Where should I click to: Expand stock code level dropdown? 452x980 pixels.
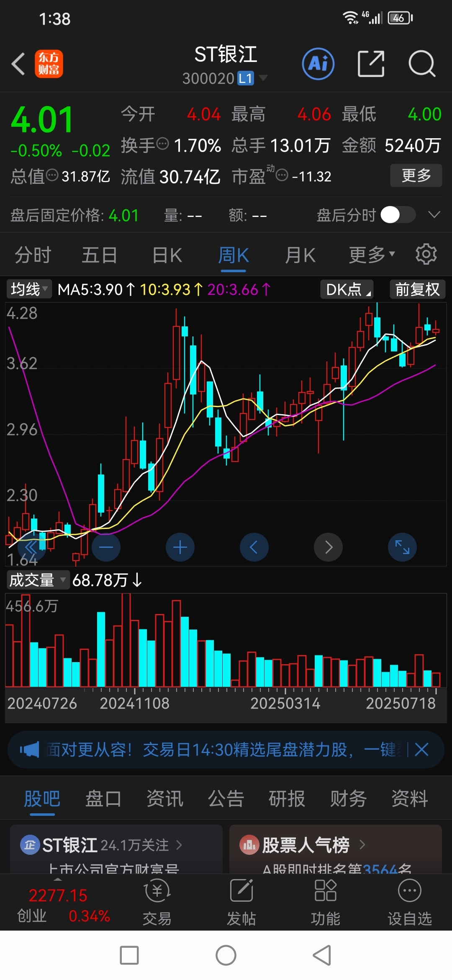263,78
